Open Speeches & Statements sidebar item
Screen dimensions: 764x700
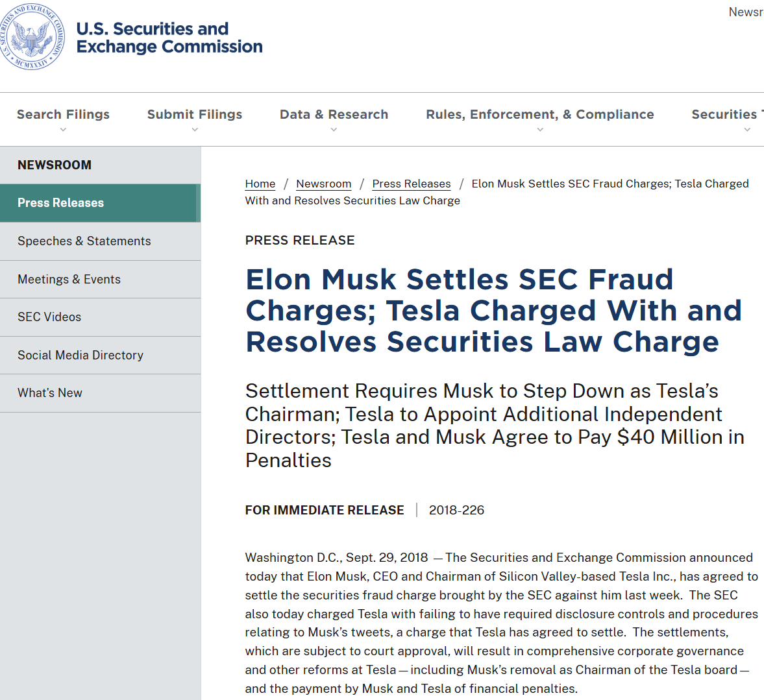(101, 241)
